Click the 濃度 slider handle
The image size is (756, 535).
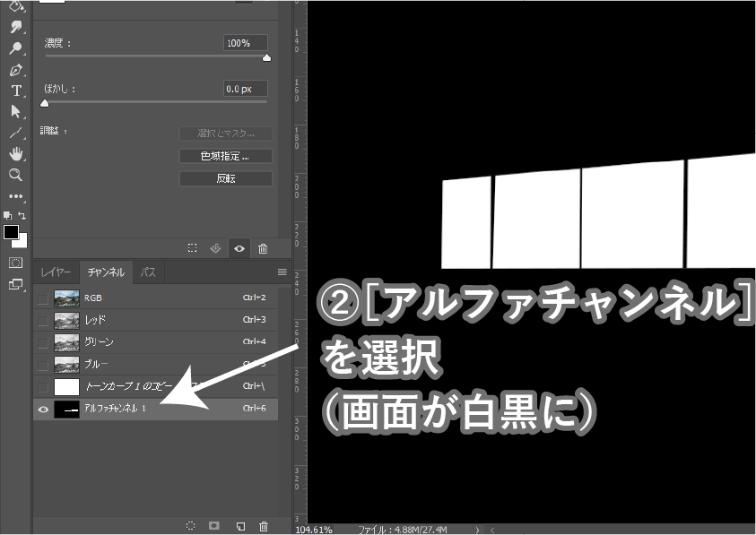click(x=266, y=58)
